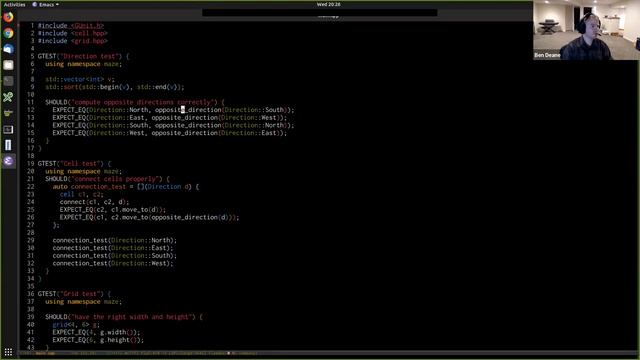The height and width of the screenshot is (360, 640).
Task: Click SHOULD("have the right width and height") line
Action: pyautogui.click(x=124, y=317)
